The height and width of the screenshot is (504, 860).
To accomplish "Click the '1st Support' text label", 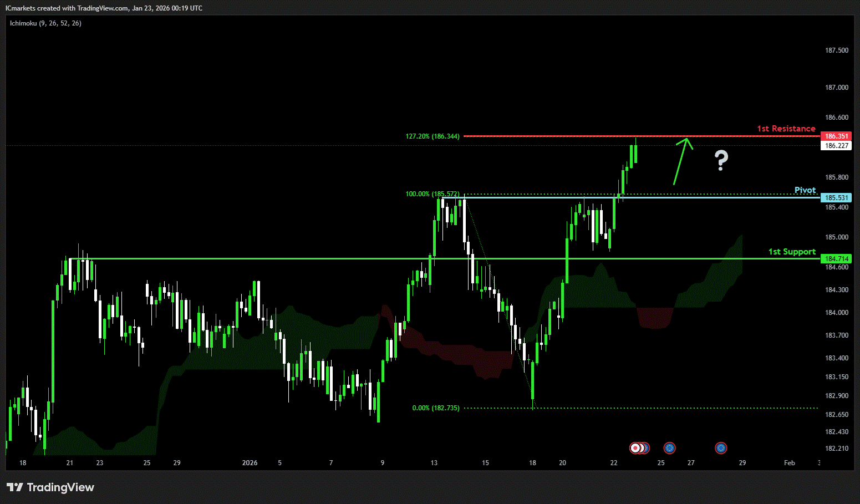I will pyautogui.click(x=791, y=252).
